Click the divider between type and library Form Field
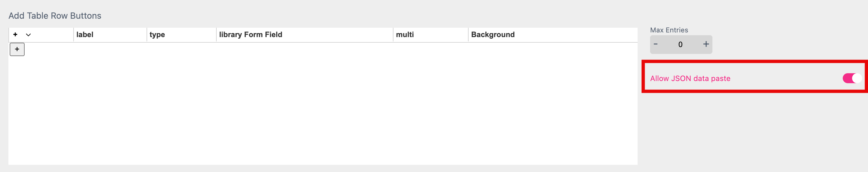This screenshot has height=172, width=868. click(216, 35)
